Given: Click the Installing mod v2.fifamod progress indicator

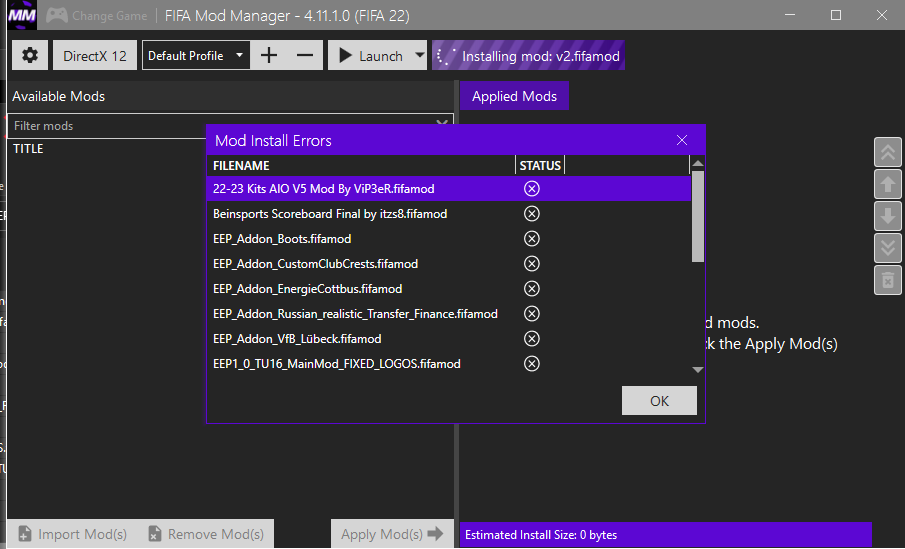Looking at the screenshot, I should pos(528,55).
